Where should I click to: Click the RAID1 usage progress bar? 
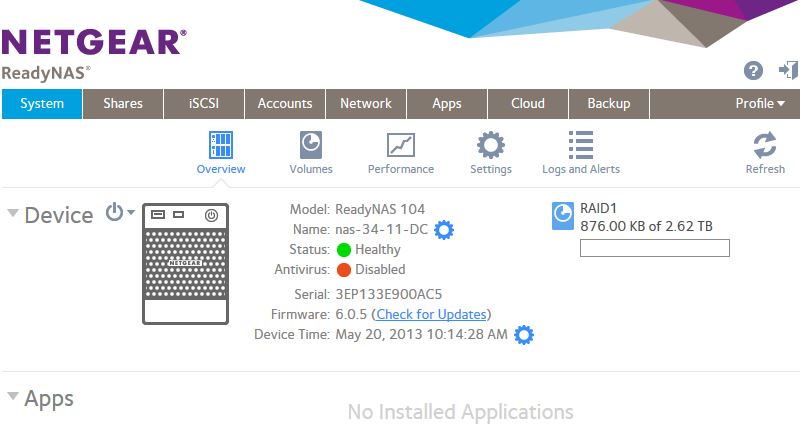coord(654,248)
